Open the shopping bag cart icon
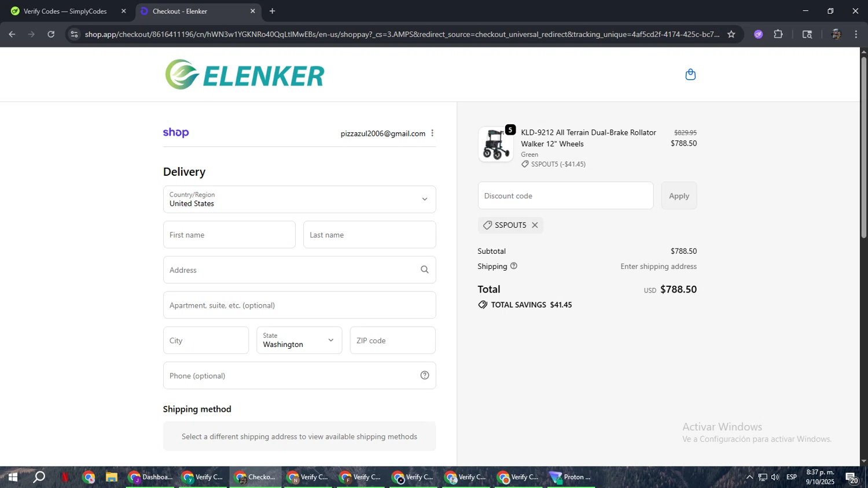This screenshot has width=868, height=488. point(690,75)
